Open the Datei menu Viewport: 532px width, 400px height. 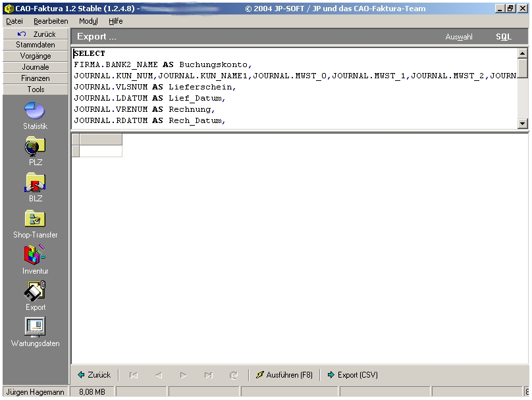(14, 21)
